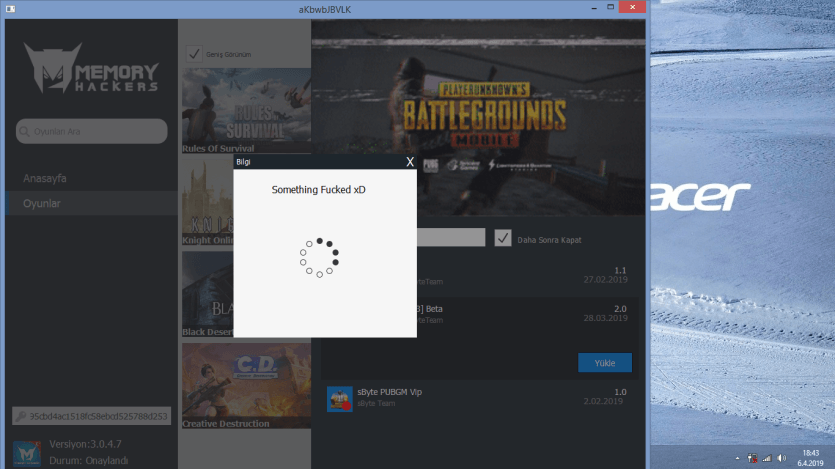Click the 2.02.2019 date of PUBGM Vip
Screen dimensions: 835x469
point(603,401)
